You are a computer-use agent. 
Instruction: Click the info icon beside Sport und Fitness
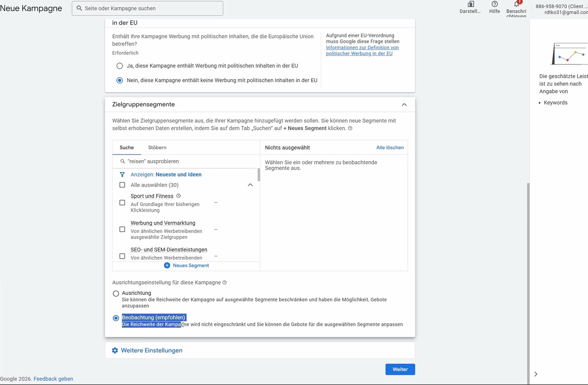pos(178,196)
